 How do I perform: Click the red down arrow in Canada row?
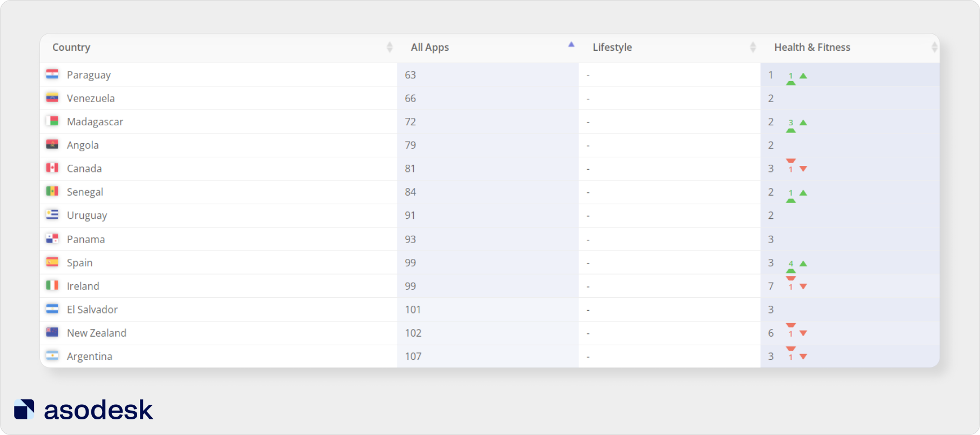point(803,169)
